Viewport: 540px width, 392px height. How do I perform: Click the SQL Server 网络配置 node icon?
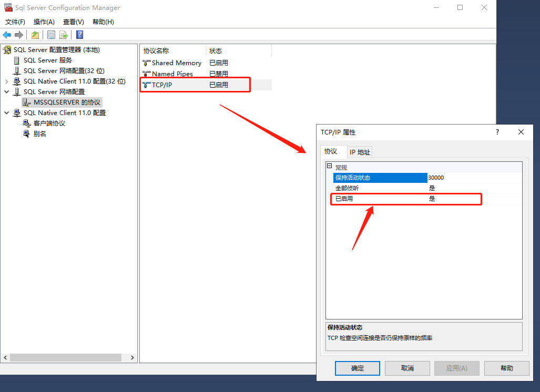pos(16,92)
